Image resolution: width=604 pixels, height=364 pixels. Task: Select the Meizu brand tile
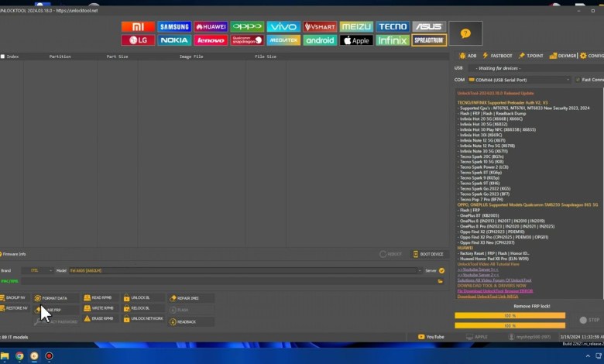[x=356, y=26]
